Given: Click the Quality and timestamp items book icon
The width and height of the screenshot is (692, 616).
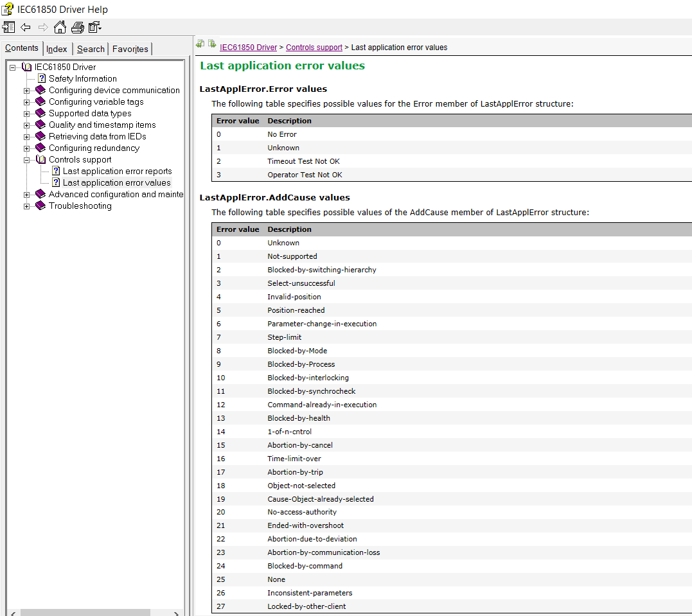Looking at the screenshot, I should click(40, 125).
